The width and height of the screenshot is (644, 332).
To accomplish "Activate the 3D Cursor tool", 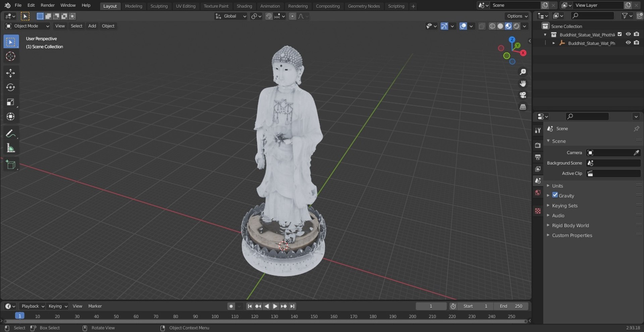I will click(11, 56).
